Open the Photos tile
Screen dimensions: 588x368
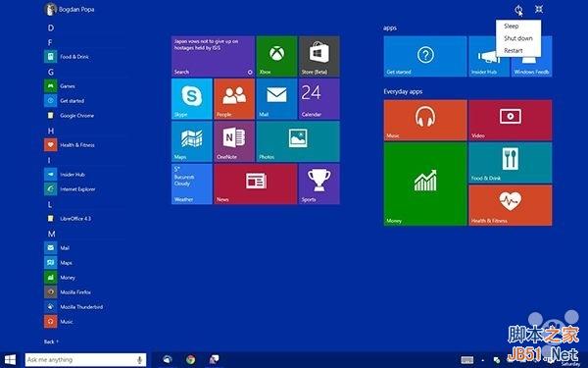(298, 141)
